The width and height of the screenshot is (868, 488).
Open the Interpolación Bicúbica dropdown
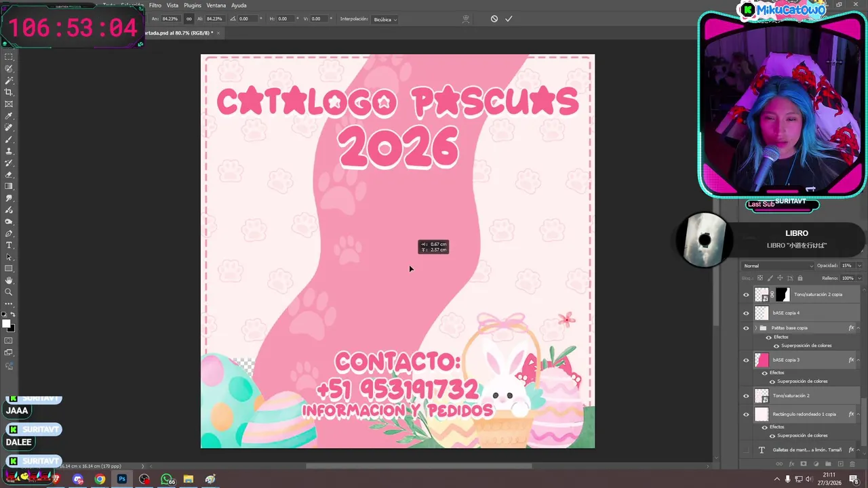(385, 19)
